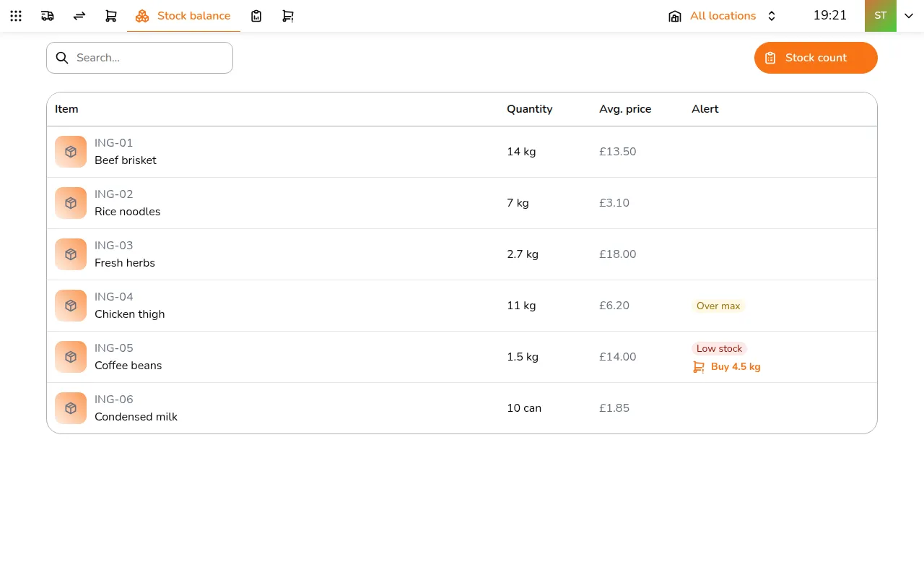
Task: Open the clipboard stock count icon tab
Action: (256, 16)
